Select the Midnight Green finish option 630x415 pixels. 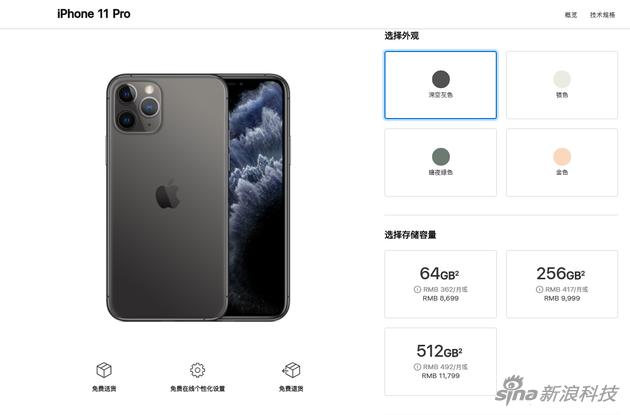(x=440, y=162)
